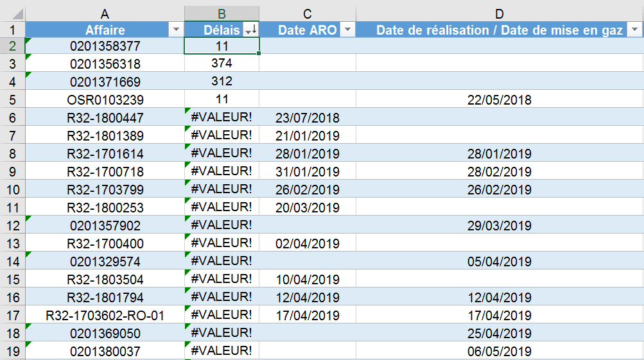The width and height of the screenshot is (644, 360).
Task: Click the OSR0103239 affaire cell
Action: tap(105, 100)
